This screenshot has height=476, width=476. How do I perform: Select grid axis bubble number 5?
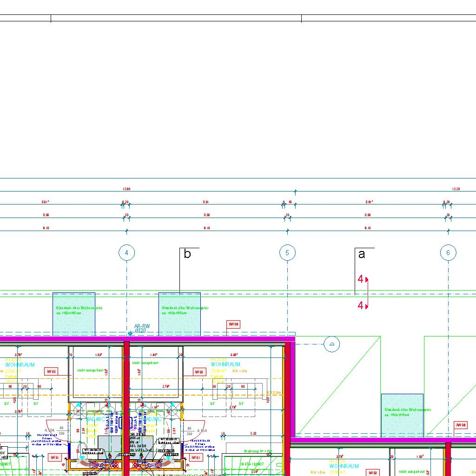click(x=287, y=253)
